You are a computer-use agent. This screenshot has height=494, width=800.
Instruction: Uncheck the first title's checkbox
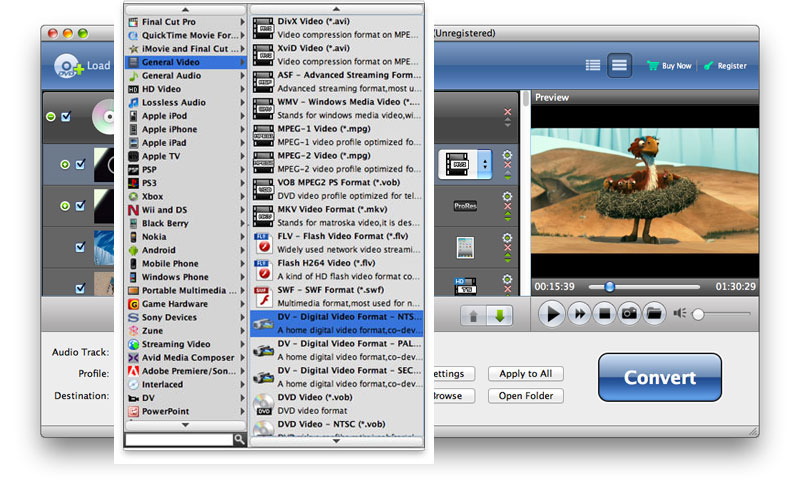click(x=80, y=164)
